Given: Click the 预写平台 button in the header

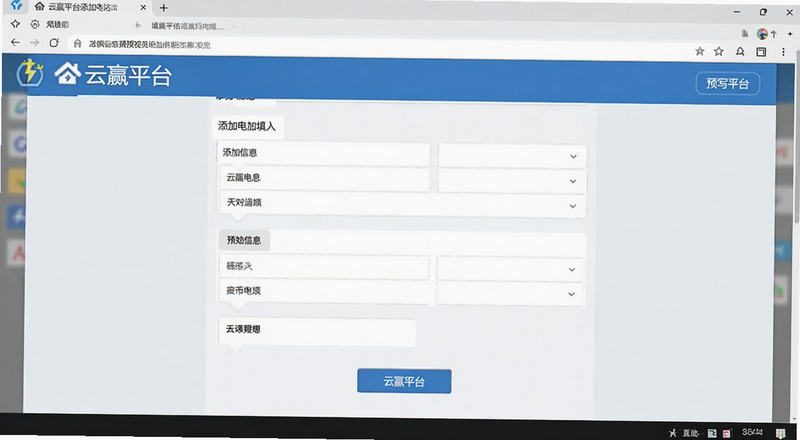Looking at the screenshot, I should point(728,84).
